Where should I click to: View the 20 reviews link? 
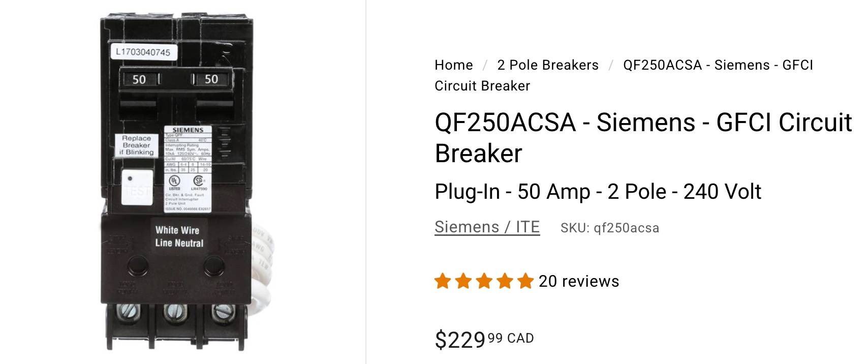pos(579,281)
